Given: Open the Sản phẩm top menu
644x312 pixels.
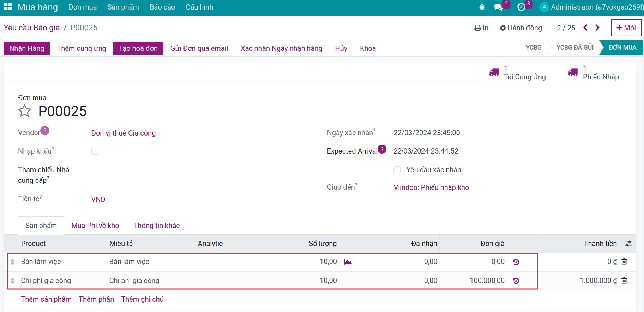Looking at the screenshot, I should click(123, 7).
